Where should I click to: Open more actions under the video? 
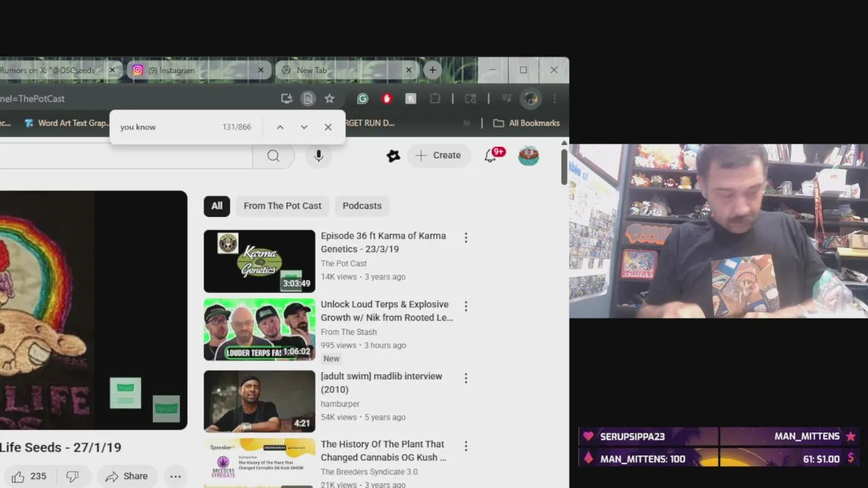click(x=176, y=476)
